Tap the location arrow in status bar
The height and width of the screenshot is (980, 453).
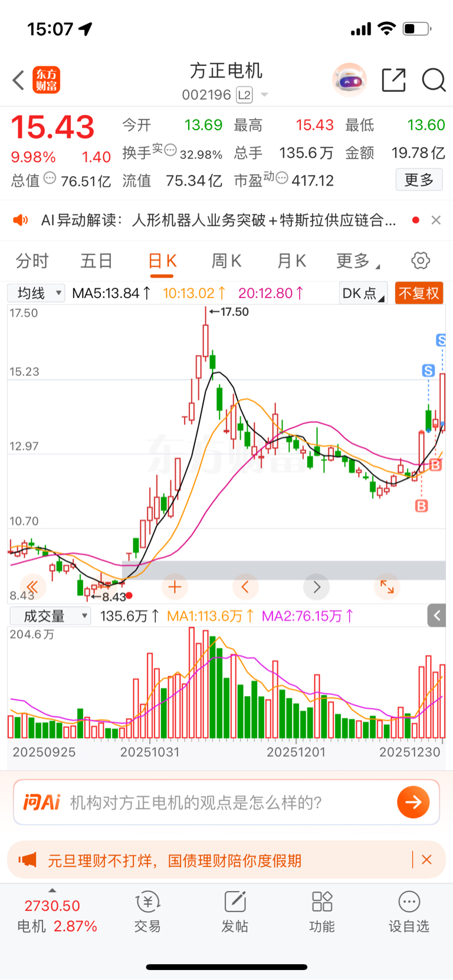pyautogui.click(x=86, y=28)
